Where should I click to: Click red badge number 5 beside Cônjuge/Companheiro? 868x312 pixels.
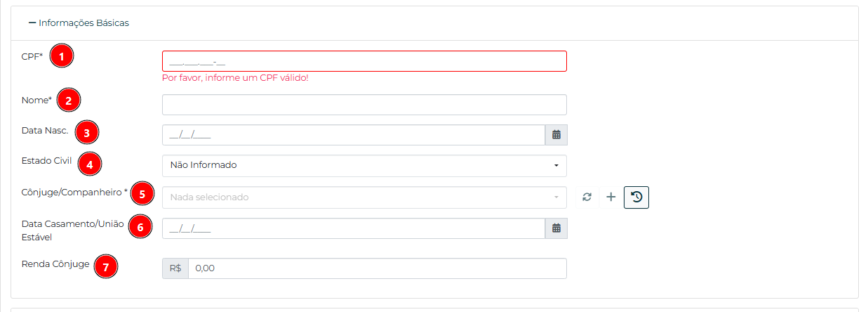tap(142, 193)
